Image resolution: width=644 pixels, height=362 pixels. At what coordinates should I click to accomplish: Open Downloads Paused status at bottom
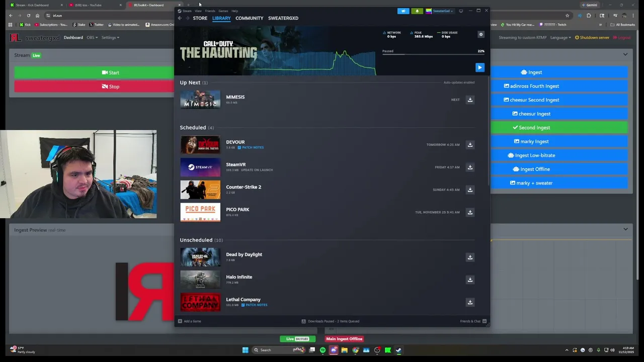point(330,321)
